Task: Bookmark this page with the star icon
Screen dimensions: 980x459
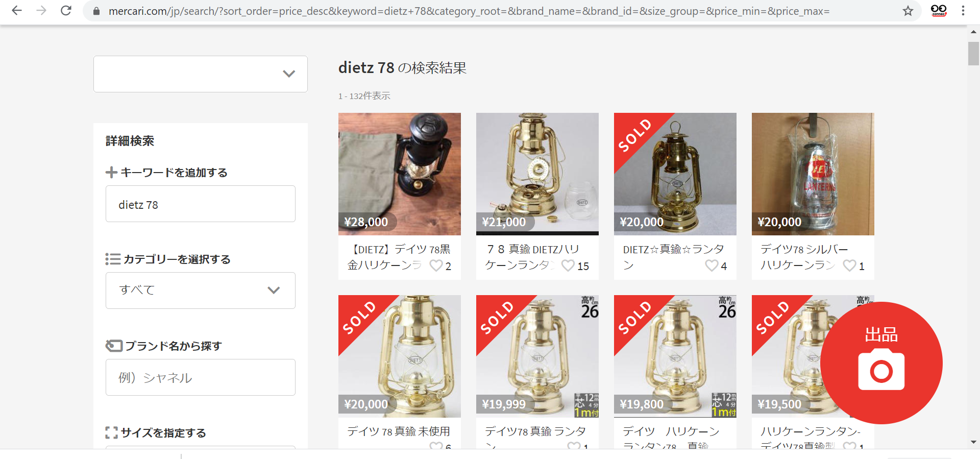Action: click(x=908, y=11)
